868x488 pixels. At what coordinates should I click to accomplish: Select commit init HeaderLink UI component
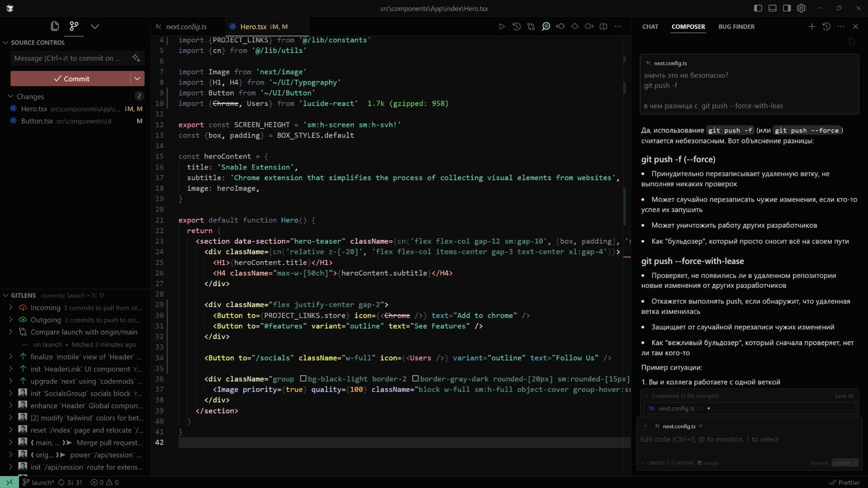[75, 369]
